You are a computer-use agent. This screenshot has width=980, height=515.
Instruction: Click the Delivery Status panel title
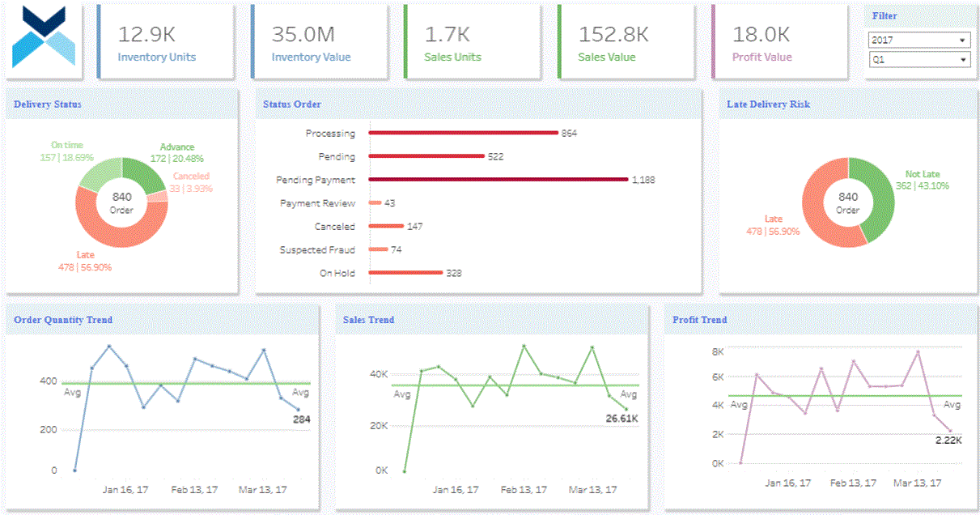[x=47, y=104]
